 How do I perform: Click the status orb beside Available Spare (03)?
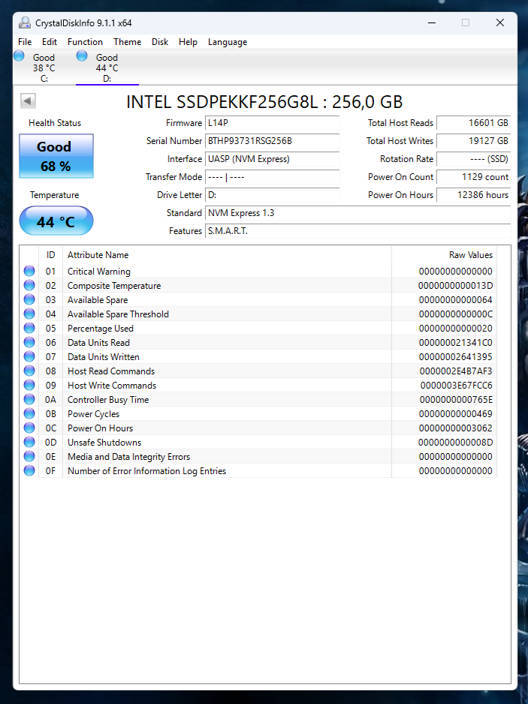pyautogui.click(x=29, y=299)
